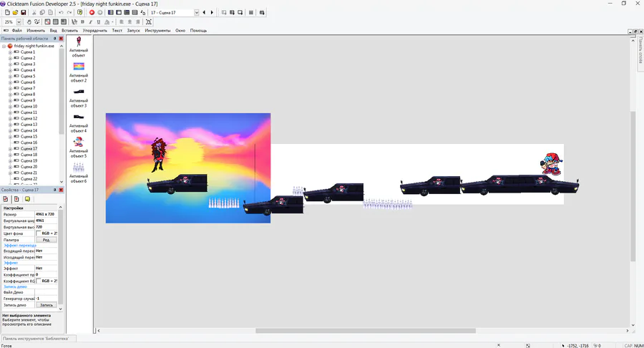Go to next frame arrow
Viewport: 644px width, 348px height.
click(x=212, y=13)
